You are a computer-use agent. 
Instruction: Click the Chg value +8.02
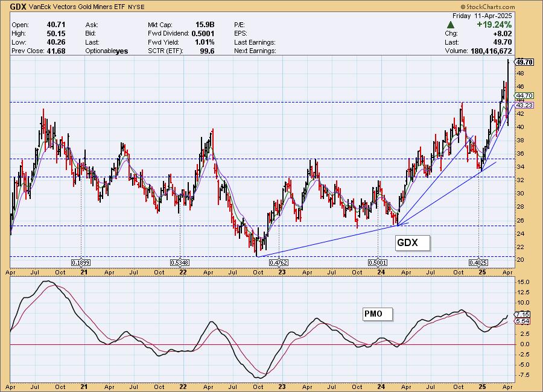(504, 34)
